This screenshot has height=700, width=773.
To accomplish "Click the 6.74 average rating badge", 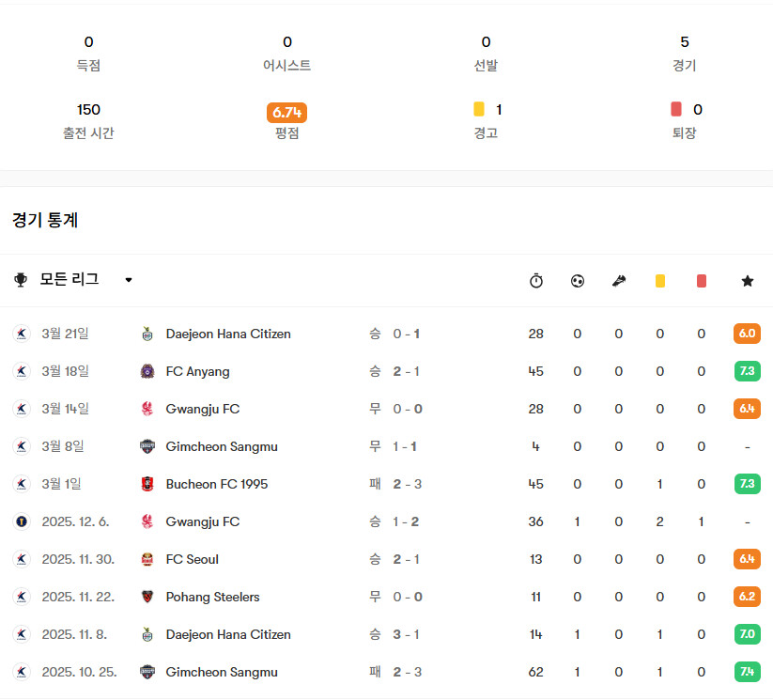I will (x=286, y=113).
